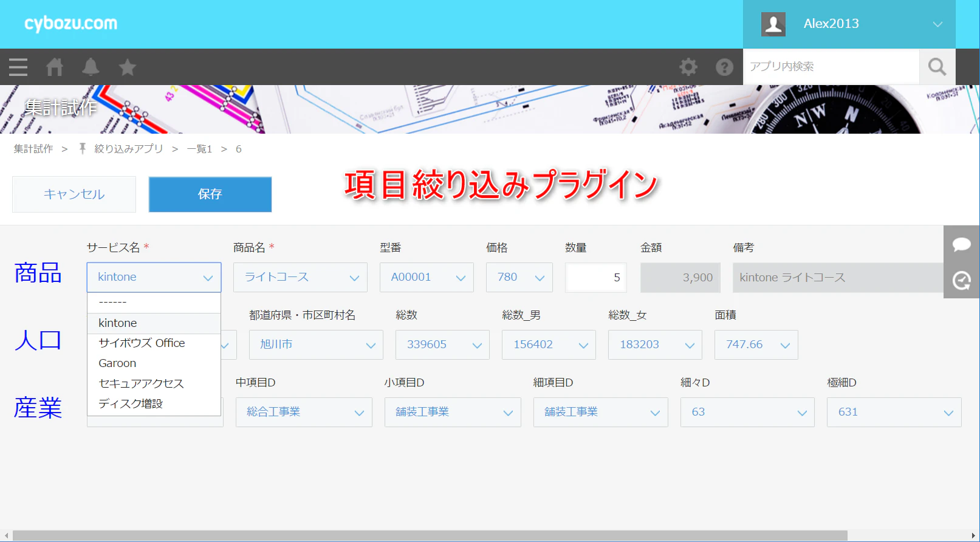Select サイボウズ Office option
The image size is (980, 542).
(154, 343)
